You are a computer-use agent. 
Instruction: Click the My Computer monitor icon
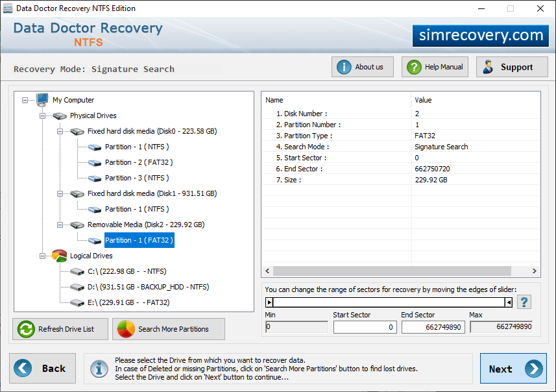click(42, 100)
